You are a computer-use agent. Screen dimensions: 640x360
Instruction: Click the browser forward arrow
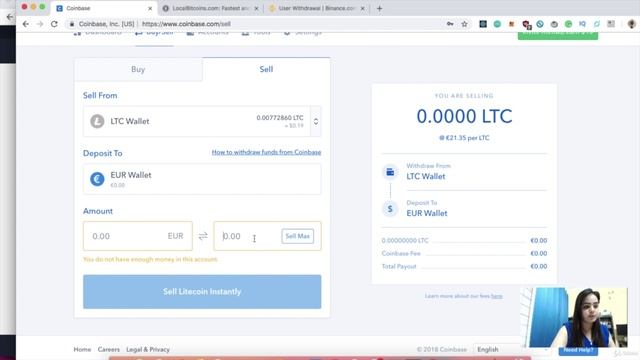coord(40,24)
